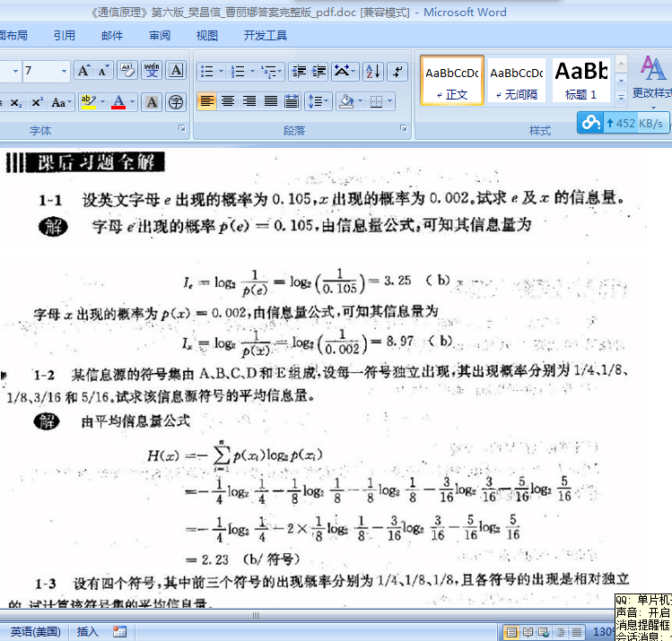Click the horizontal split handle above status bar
Image resolution: width=672 pixels, height=641 pixels.
(x=256, y=615)
